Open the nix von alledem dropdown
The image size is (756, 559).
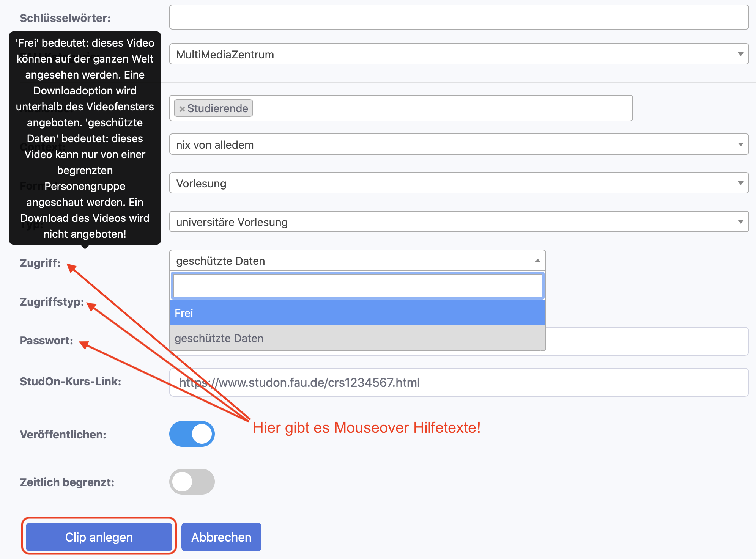[458, 144]
